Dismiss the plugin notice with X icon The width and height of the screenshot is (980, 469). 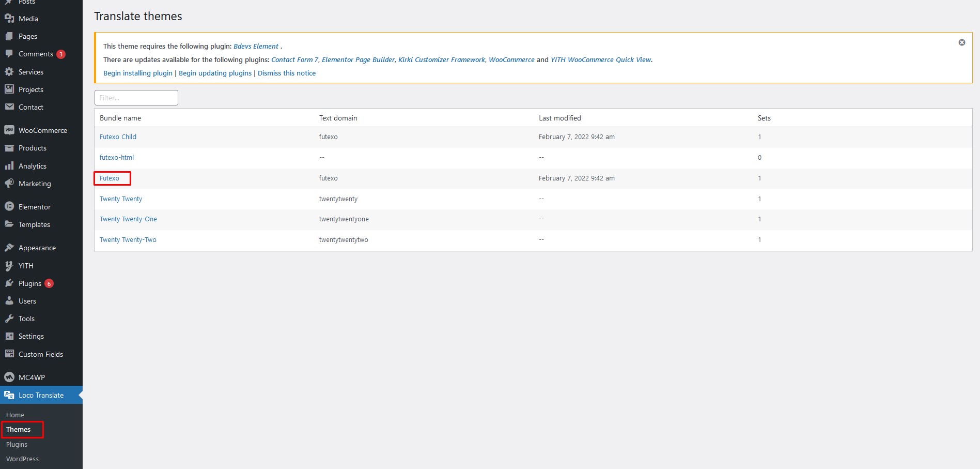point(961,42)
